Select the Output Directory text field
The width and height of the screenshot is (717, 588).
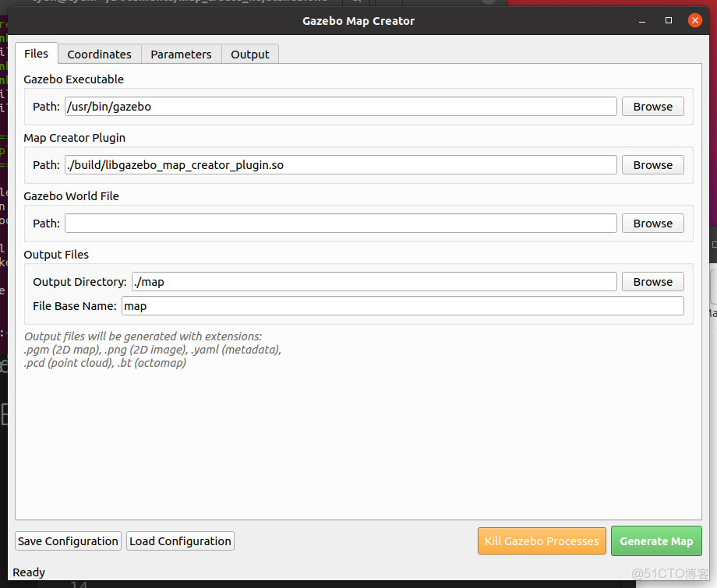[373, 282]
